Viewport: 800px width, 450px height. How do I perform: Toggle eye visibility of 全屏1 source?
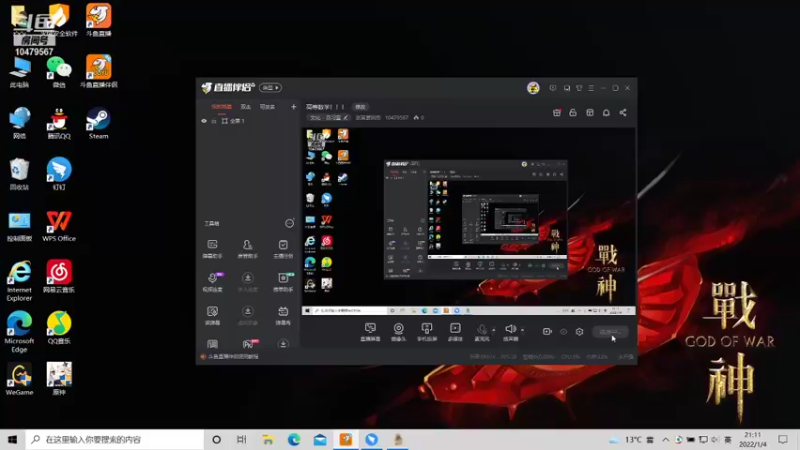[x=204, y=121]
